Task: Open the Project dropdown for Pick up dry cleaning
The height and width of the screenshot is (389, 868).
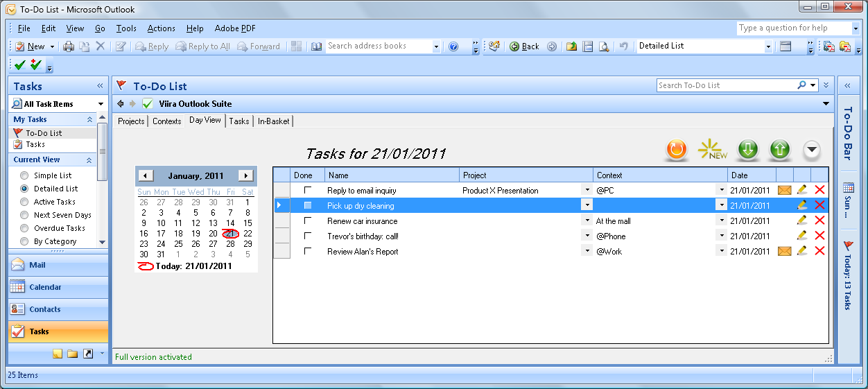Action: (x=587, y=205)
